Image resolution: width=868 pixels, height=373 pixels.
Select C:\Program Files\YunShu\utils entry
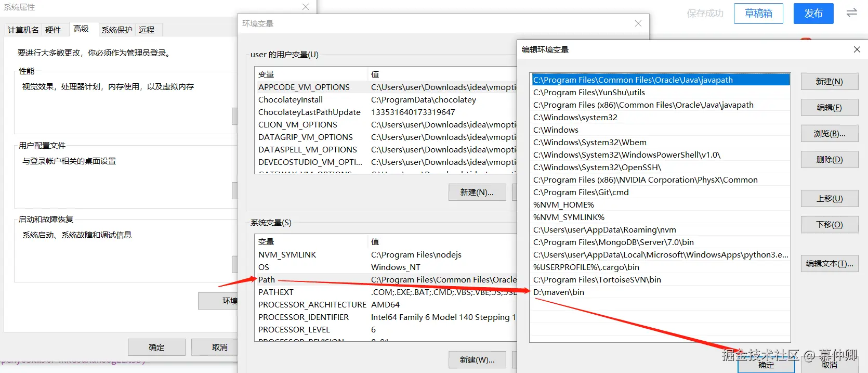(660, 92)
